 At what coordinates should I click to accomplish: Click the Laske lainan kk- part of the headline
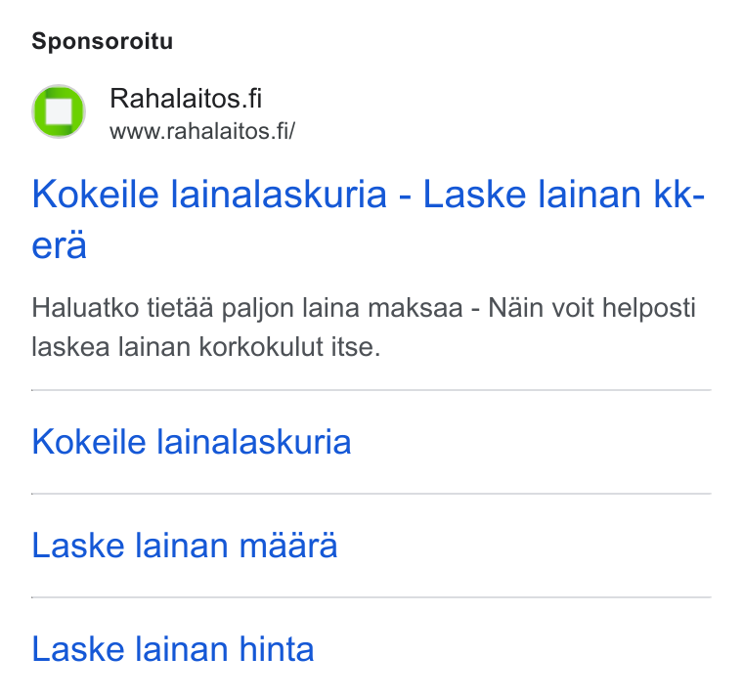coord(564,194)
